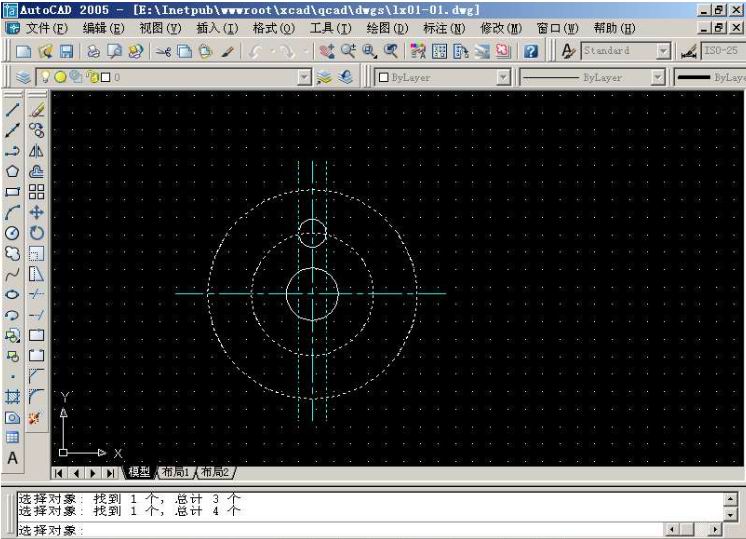Open the 标注(N) menu

[444, 29]
